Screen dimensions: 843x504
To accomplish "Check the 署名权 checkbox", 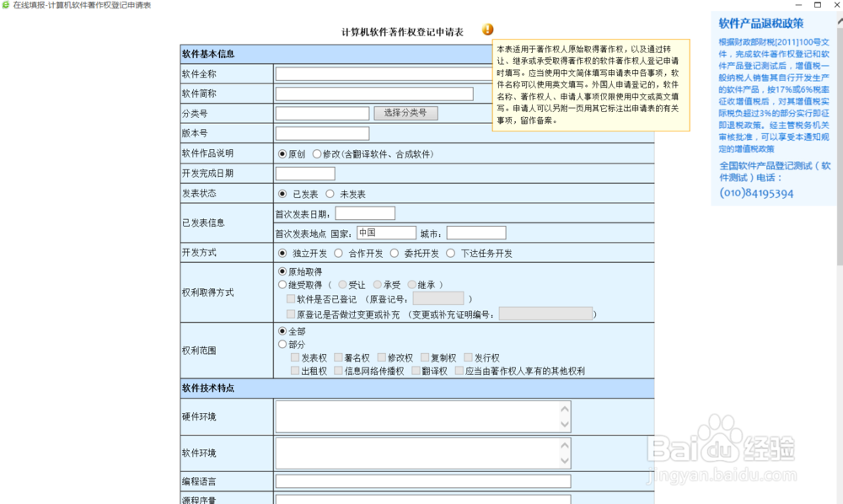I will (338, 357).
